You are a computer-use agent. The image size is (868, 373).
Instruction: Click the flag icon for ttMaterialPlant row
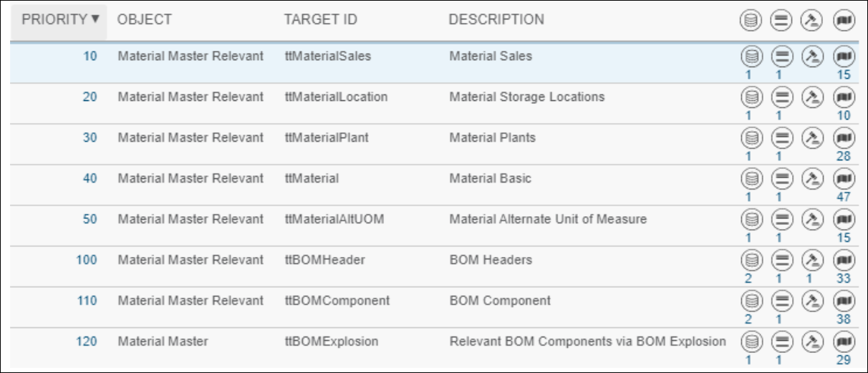click(843, 138)
